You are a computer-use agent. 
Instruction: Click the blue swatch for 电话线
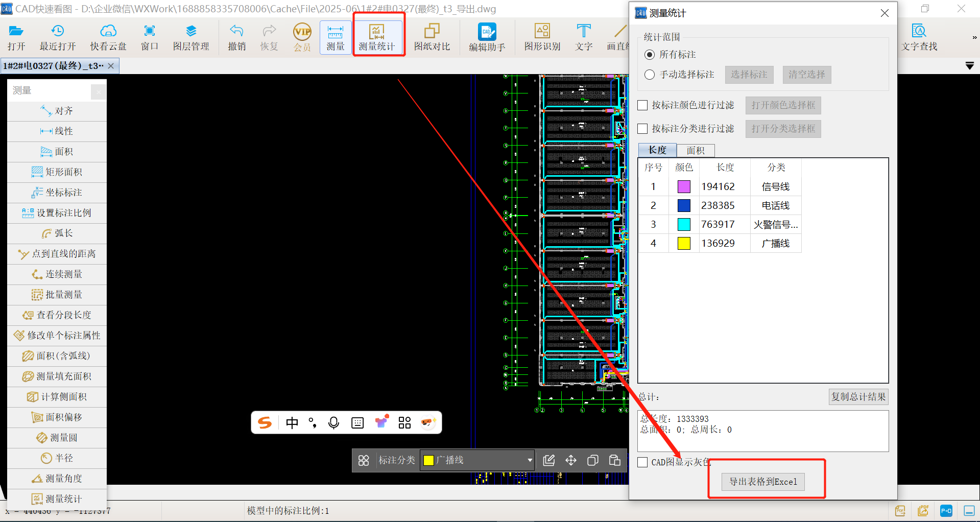(x=684, y=205)
